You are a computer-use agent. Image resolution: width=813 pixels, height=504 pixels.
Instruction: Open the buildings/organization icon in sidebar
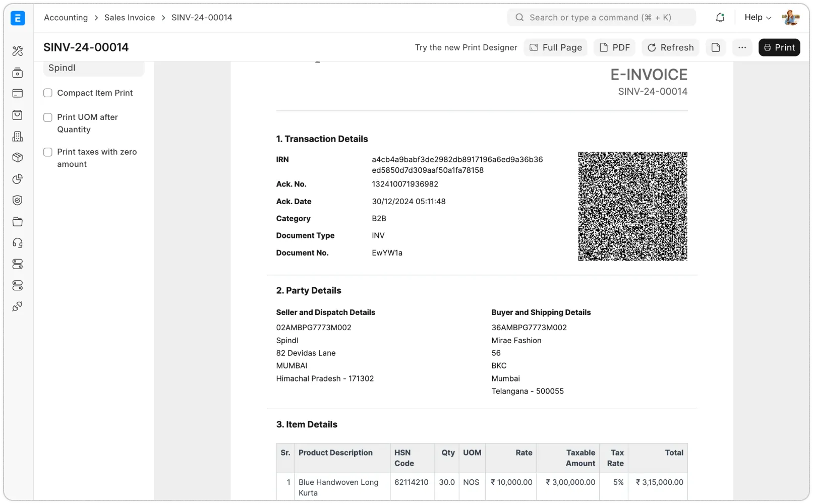point(18,136)
